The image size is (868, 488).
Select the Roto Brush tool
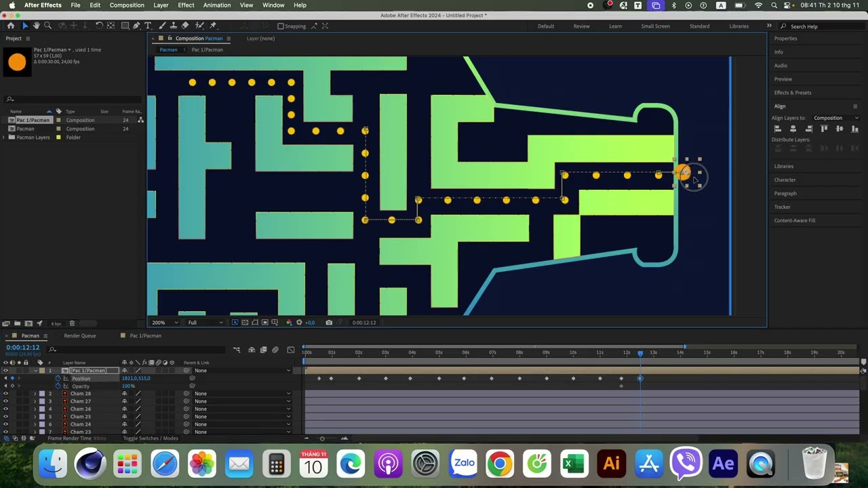pyautogui.click(x=200, y=26)
